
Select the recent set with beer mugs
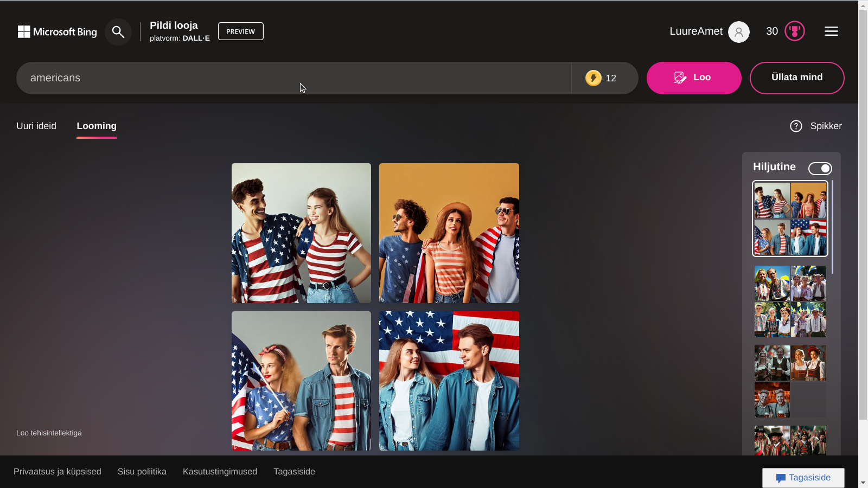coord(790,382)
